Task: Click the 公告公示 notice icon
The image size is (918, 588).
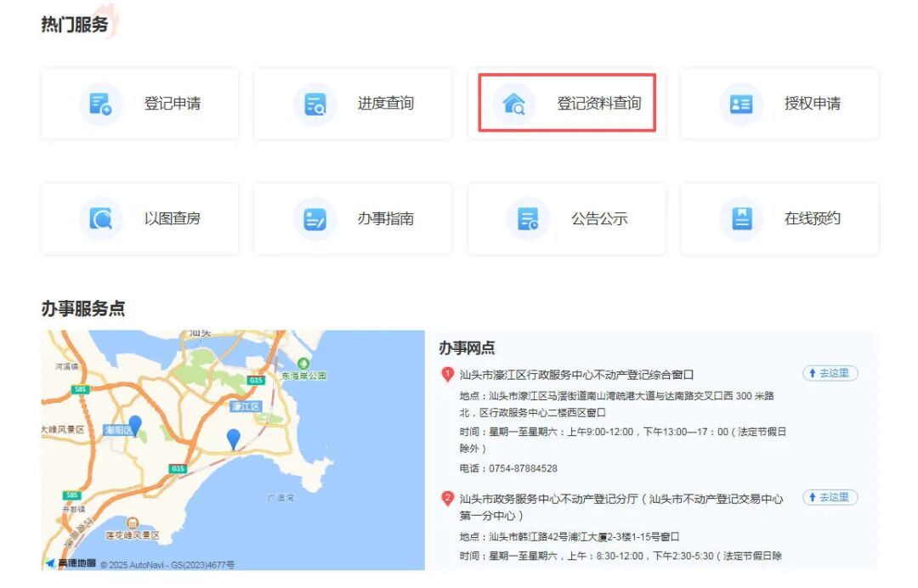Action: point(528,219)
